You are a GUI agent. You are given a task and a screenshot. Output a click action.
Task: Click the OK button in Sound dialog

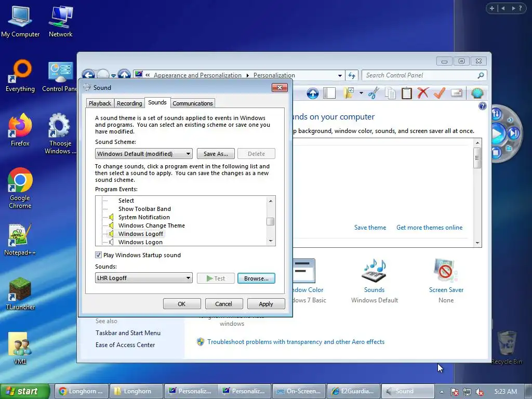click(x=182, y=303)
